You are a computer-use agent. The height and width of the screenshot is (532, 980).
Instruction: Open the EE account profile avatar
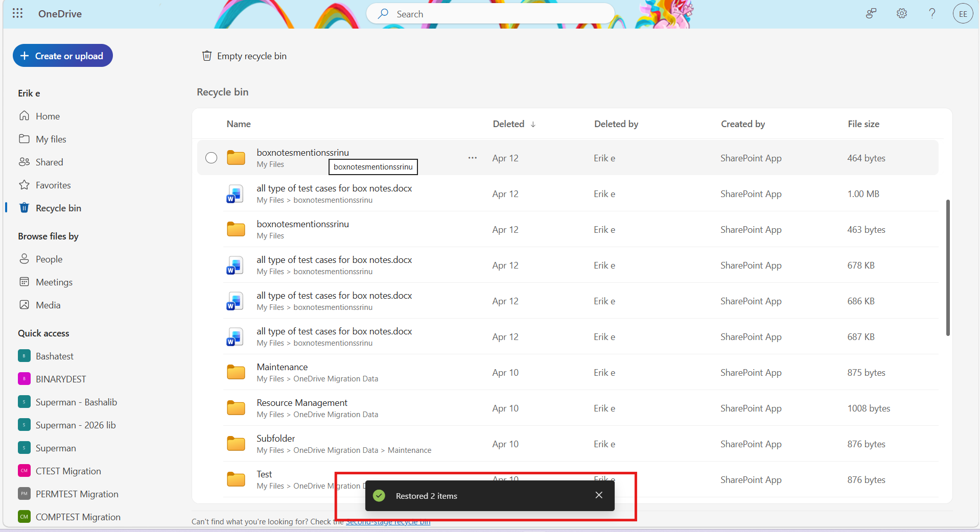click(x=963, y=14)
